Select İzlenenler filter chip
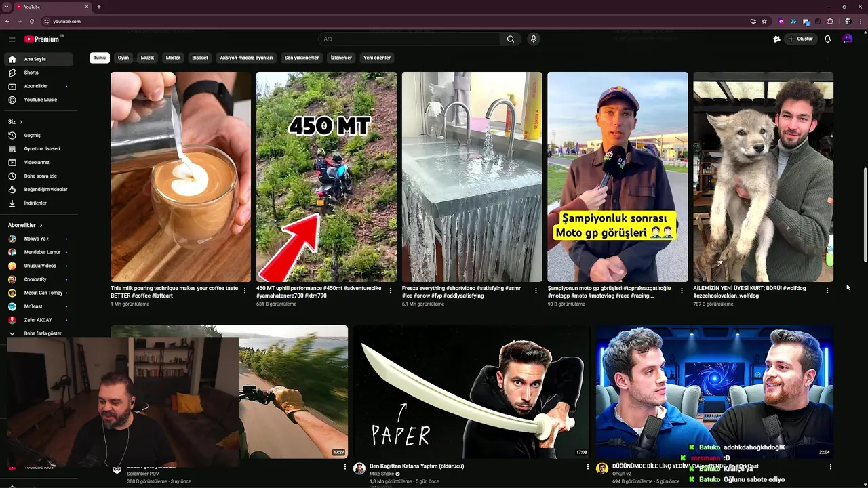 pos(341,58)
